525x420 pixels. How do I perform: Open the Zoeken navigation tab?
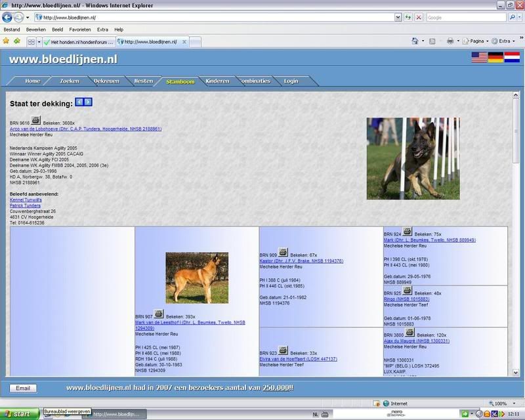70,81
